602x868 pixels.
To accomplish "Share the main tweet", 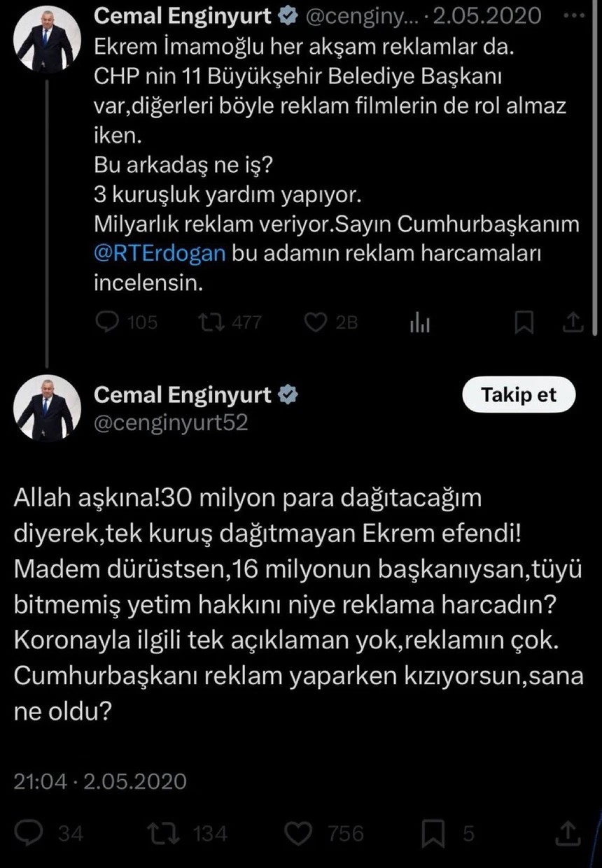I will click(570, 832).
